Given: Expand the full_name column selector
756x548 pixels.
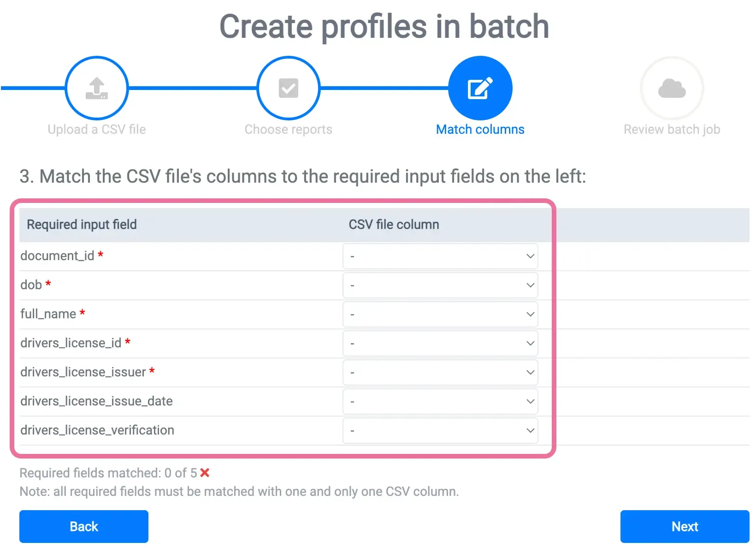Looking at the screenshot, I should [440, 314].
